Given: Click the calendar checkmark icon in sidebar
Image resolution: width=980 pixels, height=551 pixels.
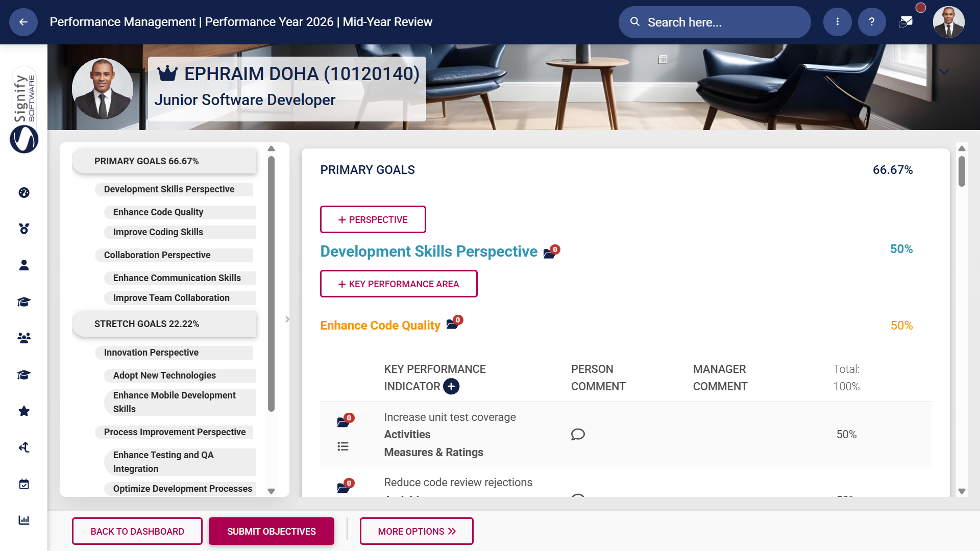Looking at the screenshot, I should (x=23, y=484).
